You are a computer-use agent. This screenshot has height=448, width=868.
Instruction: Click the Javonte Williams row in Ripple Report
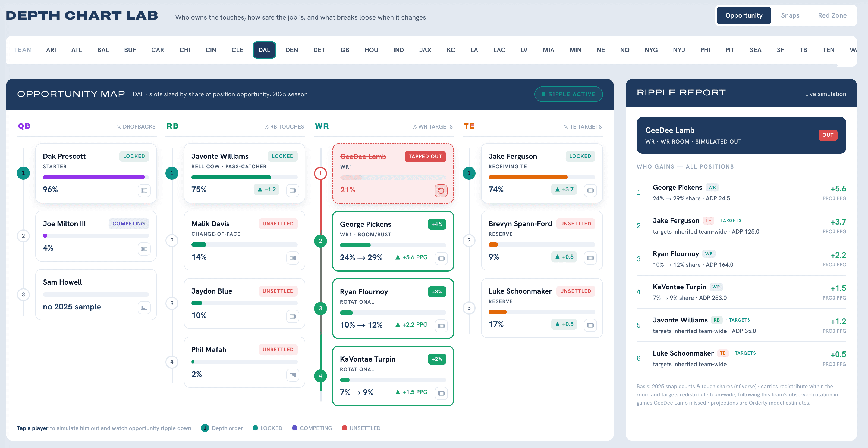coord(741,325)
